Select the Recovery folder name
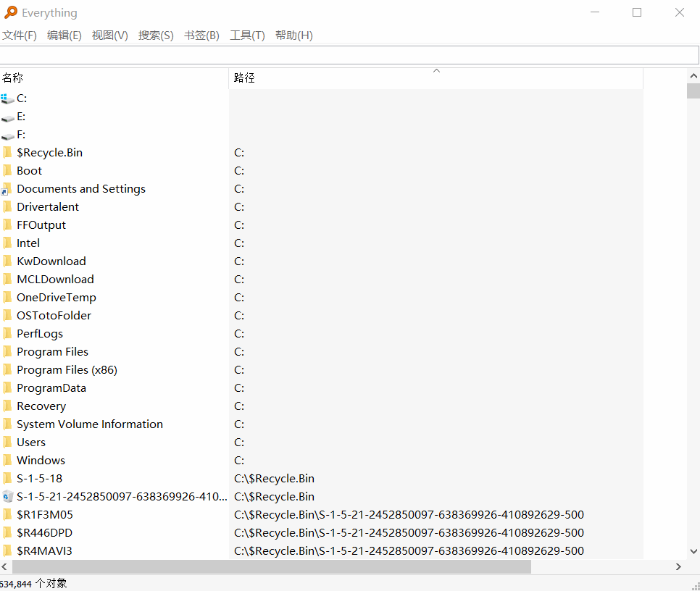 (x=41, y=406)
